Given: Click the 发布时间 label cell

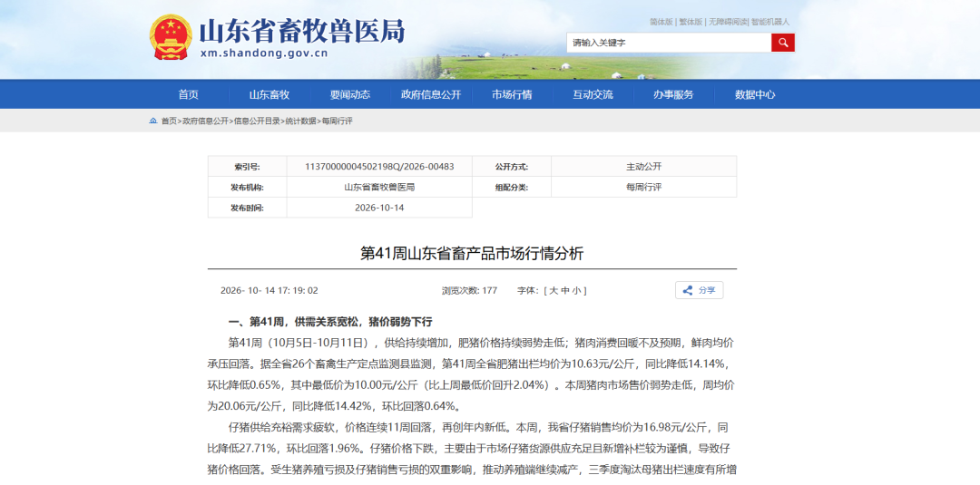Looking at the screenshot, I should (248, 208).
